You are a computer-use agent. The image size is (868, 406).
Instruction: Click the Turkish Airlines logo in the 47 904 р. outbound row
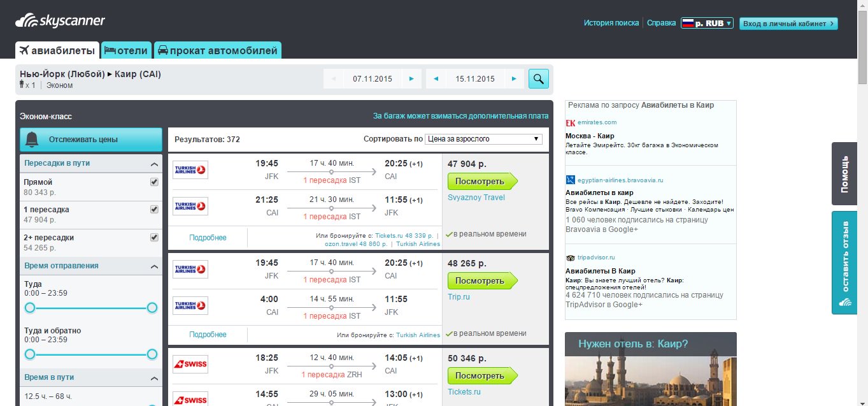(190, 170)
